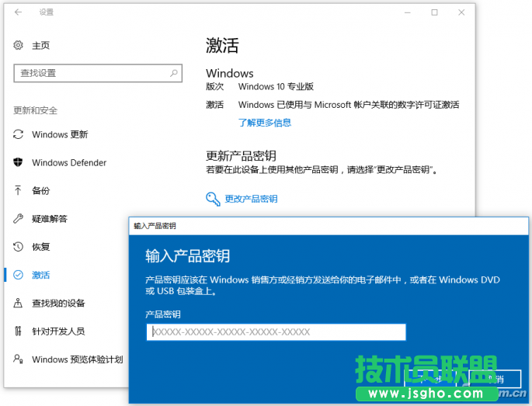Viewport: 532px width, 406px height.
Task: Open Windows 预览体验计划 section
Action: (x=78, y=359)
